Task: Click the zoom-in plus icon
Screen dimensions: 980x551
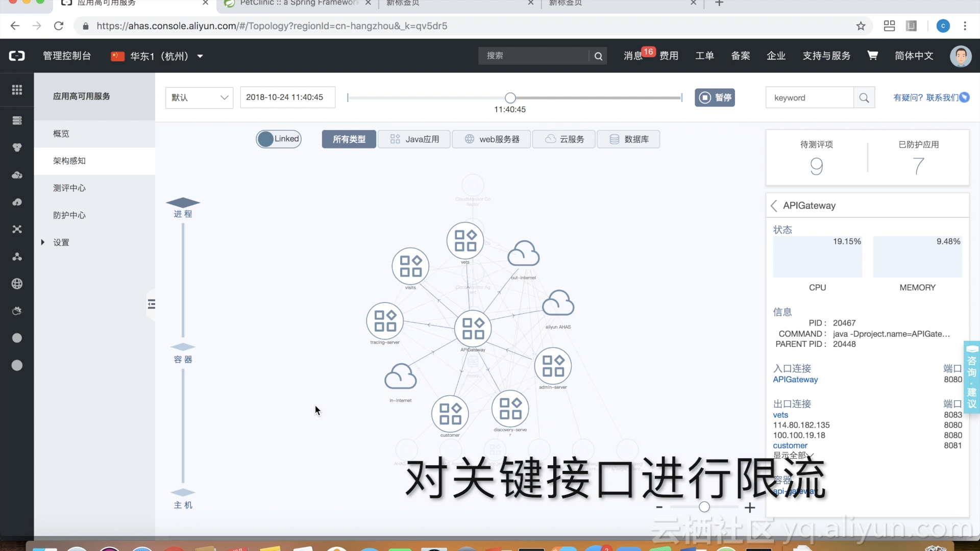Action: (750, 508)
